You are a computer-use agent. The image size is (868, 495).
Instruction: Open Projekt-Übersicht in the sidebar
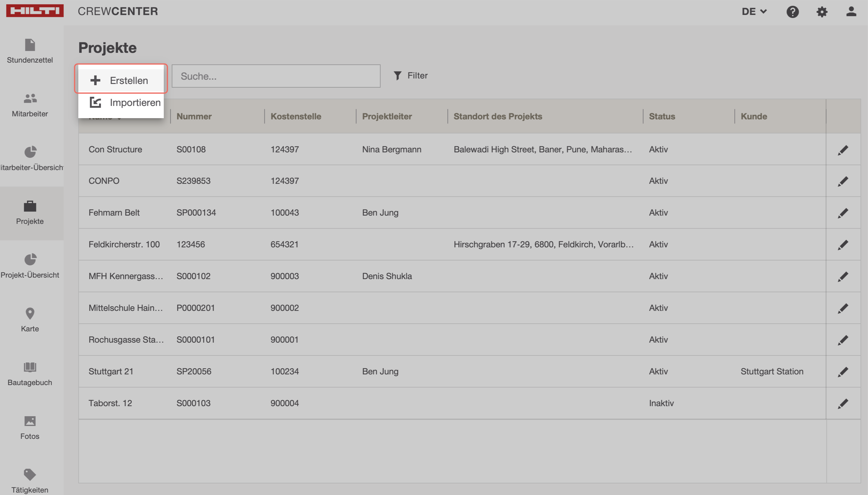[x=30, y=260]
